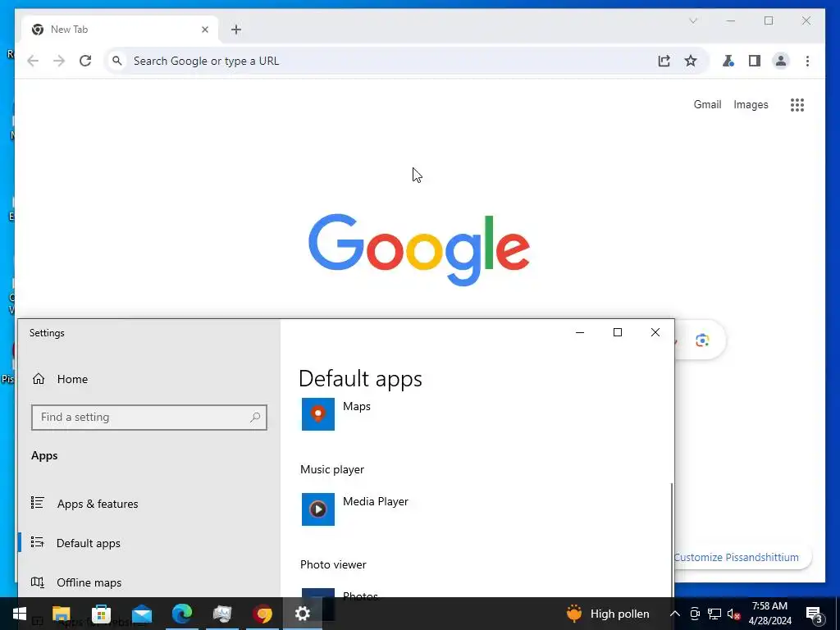The height and width of the screenshot is (630, 840).
Task: Open Google apps grid
Action: click(x=797, y=104)
